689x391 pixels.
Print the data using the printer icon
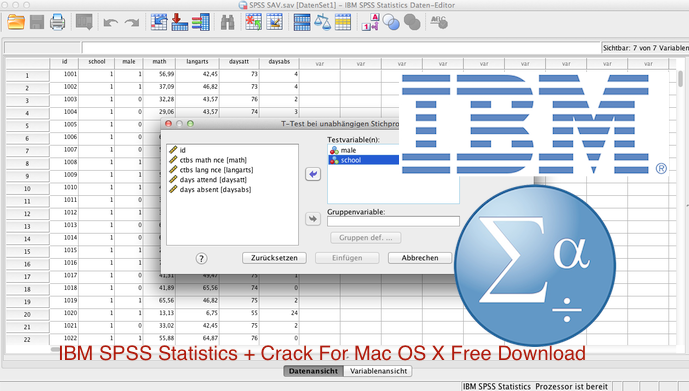point(58,22)
